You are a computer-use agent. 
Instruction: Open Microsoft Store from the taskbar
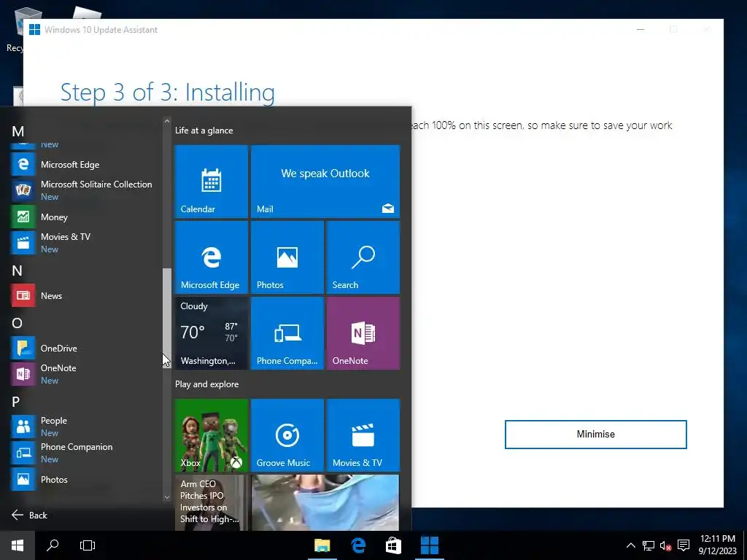[393, 545]
